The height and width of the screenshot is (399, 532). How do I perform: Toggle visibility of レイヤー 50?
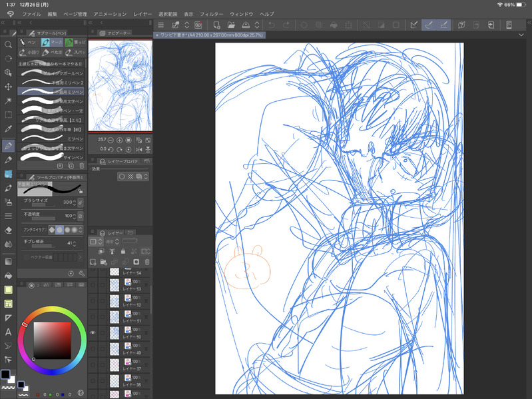(93, 332)
